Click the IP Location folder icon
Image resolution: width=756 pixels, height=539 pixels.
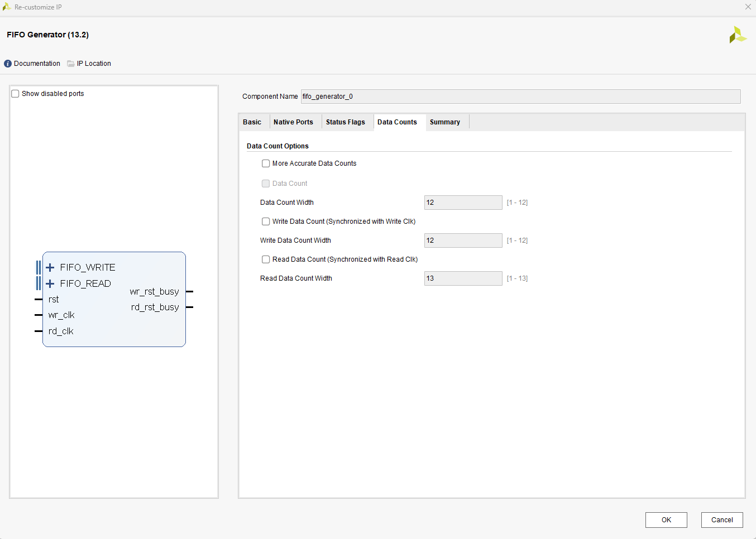click(71, 64)
